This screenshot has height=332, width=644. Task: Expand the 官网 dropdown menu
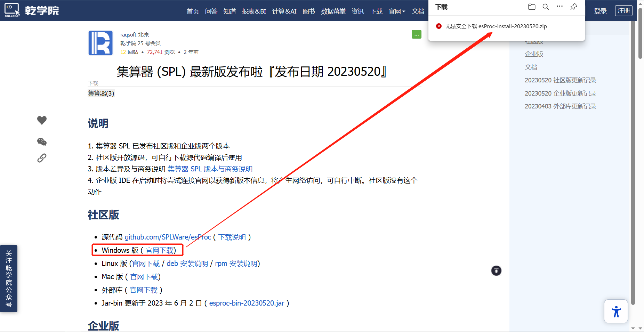coord(397,11)
